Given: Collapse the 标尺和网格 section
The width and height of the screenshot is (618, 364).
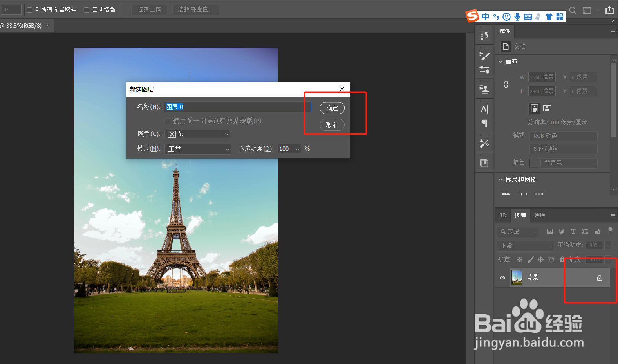Looking at the screenshot, I should 501,180.
